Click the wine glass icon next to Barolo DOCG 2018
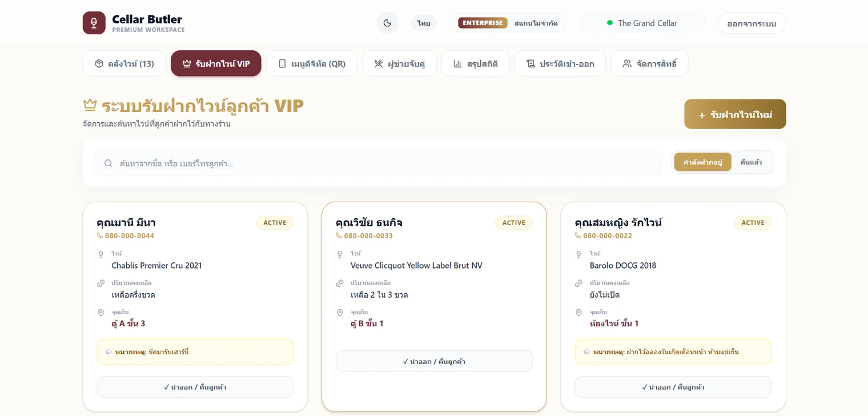 (578, 254)
